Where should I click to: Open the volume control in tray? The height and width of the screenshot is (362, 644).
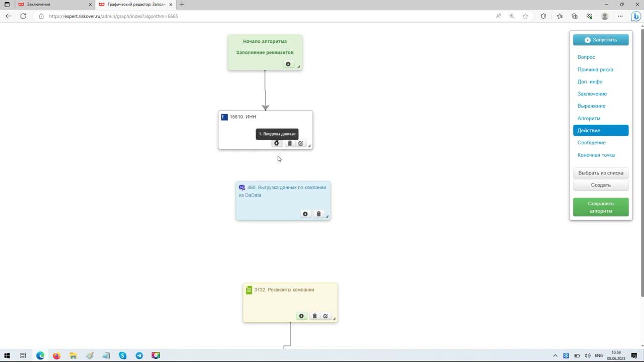588,355
